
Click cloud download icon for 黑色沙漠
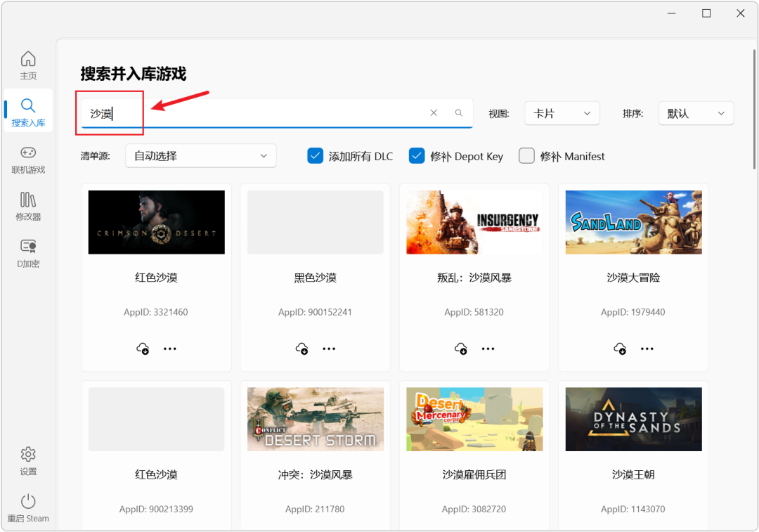(301, 349)
